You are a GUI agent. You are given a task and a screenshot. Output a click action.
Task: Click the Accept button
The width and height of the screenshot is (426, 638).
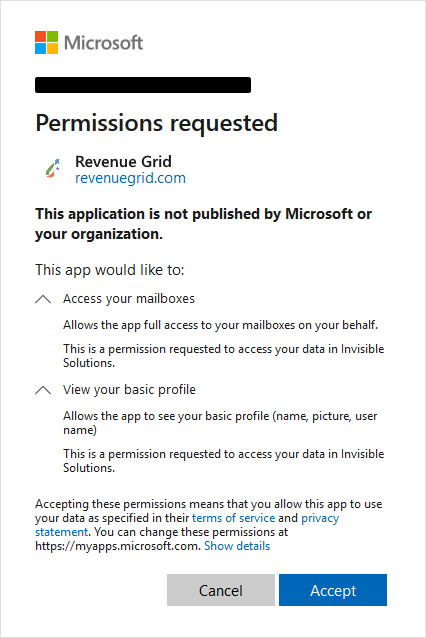coord(333,590)
